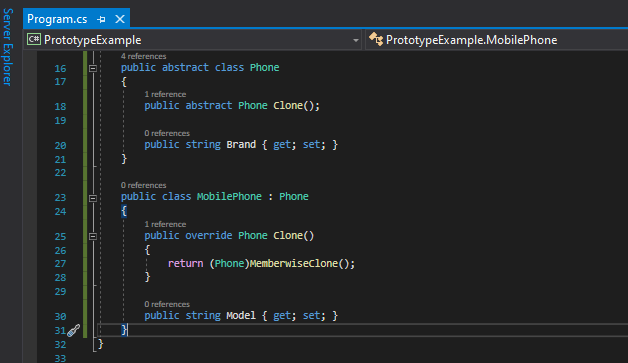Click line number 23 in the margin
628x363 pixels.
point(60,198)
